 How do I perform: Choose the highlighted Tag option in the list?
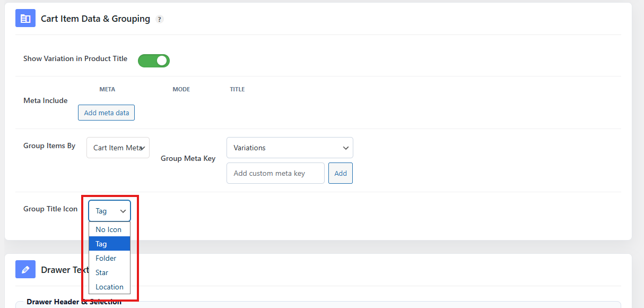coord(109,244)
